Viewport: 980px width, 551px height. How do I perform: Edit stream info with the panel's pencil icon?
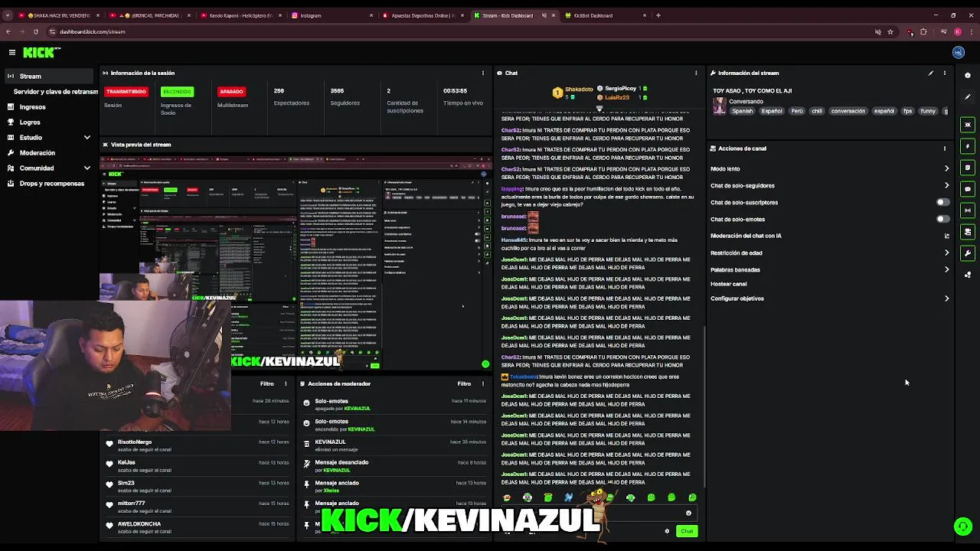click(x=931, y=73)
